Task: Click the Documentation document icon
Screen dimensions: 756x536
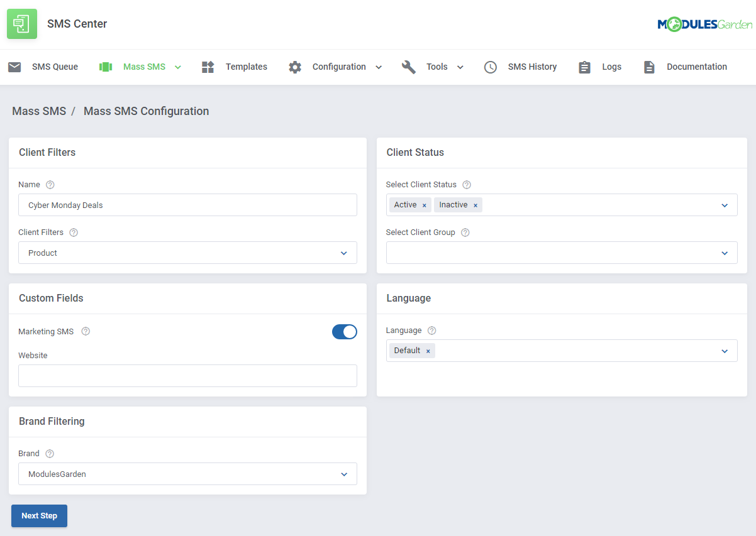Action: click(649, 67)
